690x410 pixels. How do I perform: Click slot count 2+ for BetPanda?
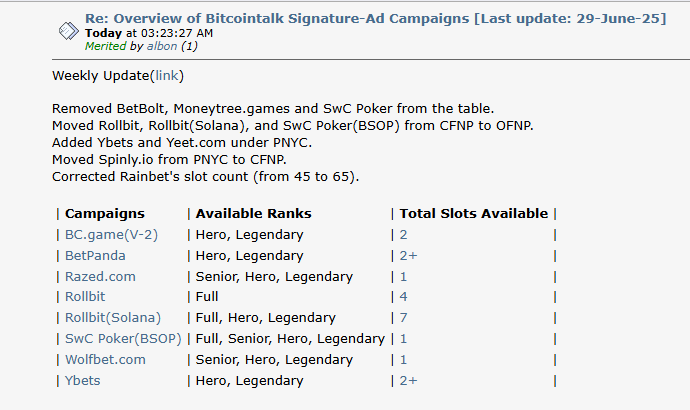coord(408,256)
